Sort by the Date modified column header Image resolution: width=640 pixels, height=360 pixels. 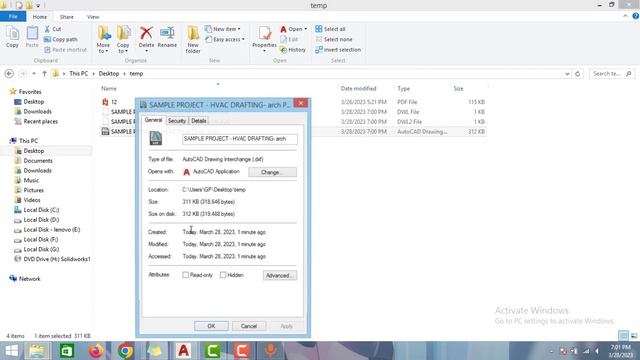click(358, 89)
